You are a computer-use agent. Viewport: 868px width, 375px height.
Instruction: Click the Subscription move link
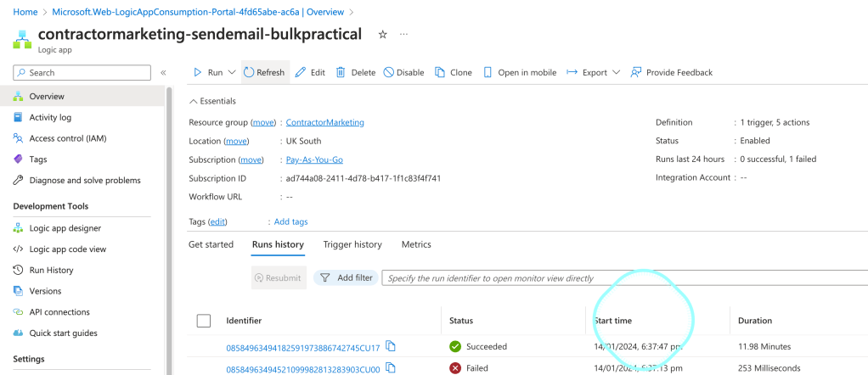click(251, 160)
